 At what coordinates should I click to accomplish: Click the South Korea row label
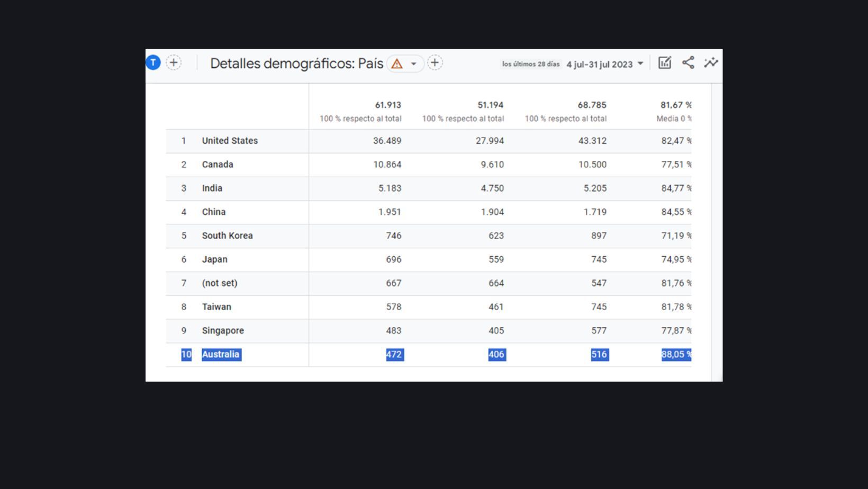point(227,236)
